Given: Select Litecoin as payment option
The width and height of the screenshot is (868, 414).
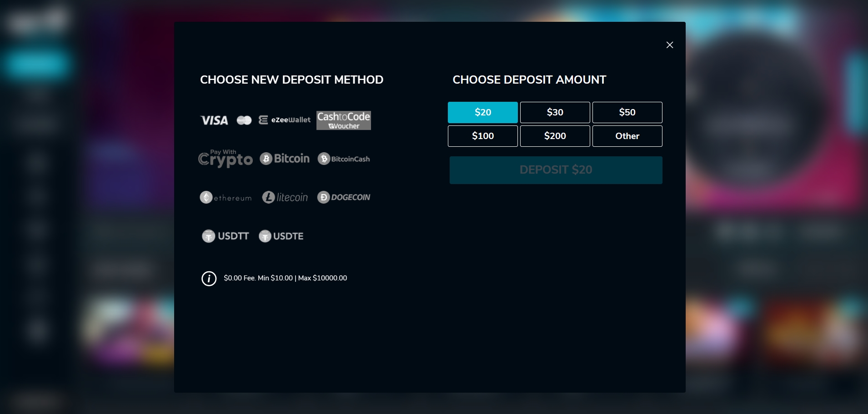Looking at the screenshot, I should 285,197.
